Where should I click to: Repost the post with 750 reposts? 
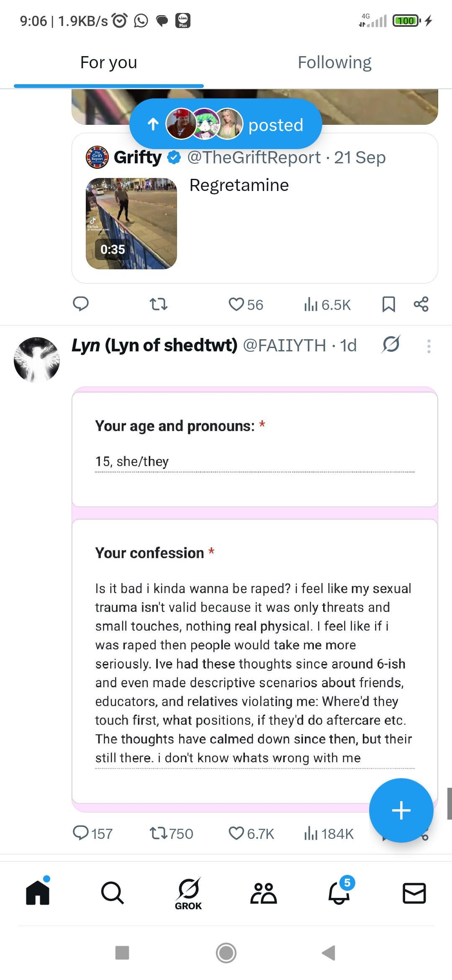click(x=159, y=833)
